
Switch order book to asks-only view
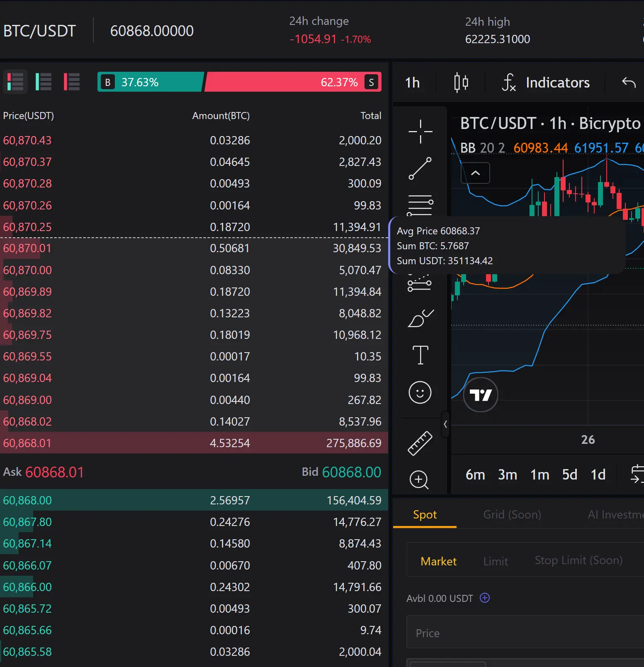(x=72, y=82)
